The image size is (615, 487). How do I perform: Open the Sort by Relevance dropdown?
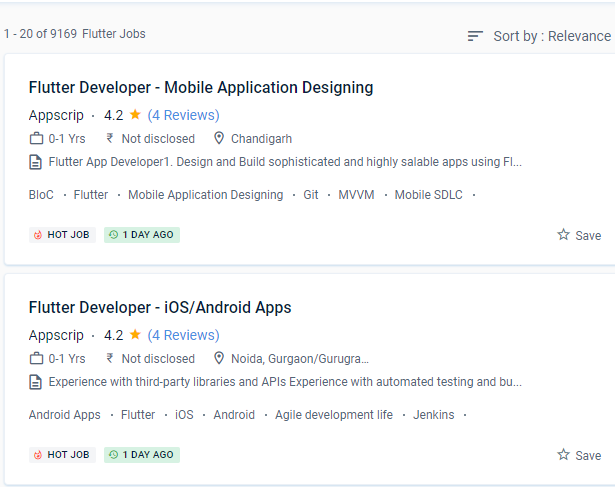pyautogui.click(x=551, y=36)
